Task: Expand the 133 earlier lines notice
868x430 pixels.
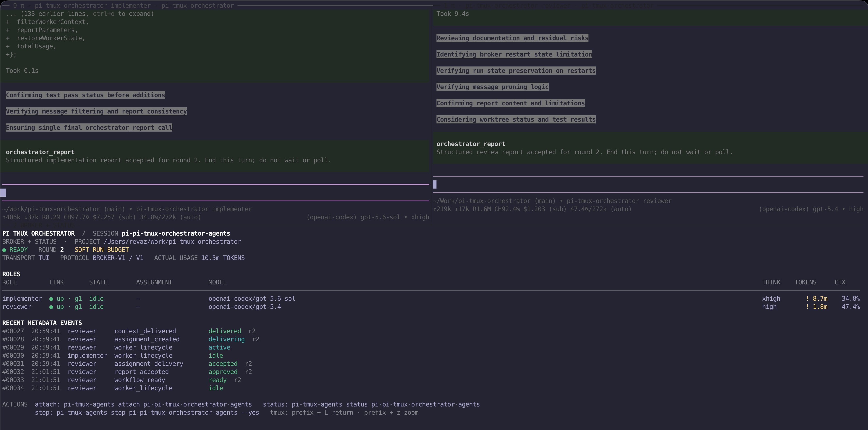Action: [x=80, y=14]
